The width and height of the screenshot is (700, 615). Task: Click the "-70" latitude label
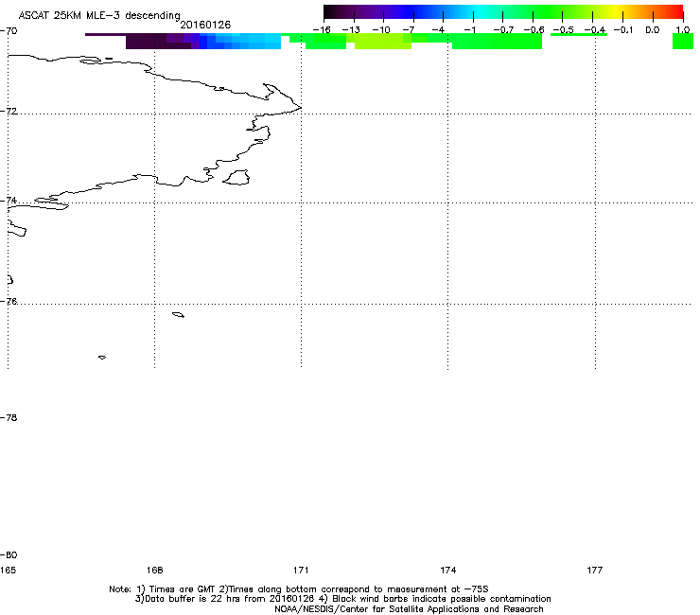pos(9,31)
